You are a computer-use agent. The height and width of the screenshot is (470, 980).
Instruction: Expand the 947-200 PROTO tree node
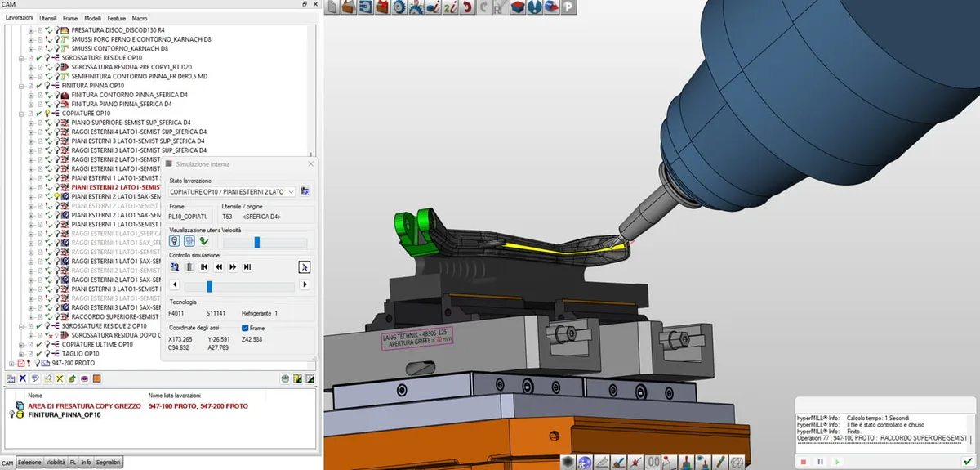11,363
